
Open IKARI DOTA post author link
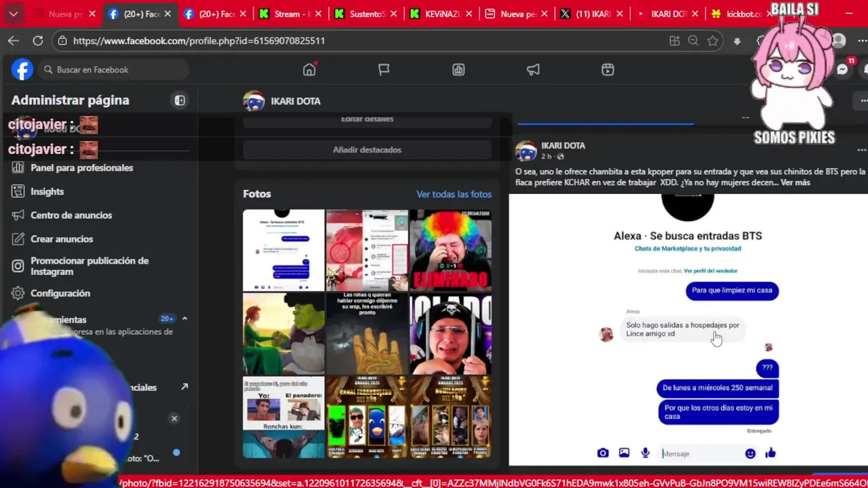(563, 146)
